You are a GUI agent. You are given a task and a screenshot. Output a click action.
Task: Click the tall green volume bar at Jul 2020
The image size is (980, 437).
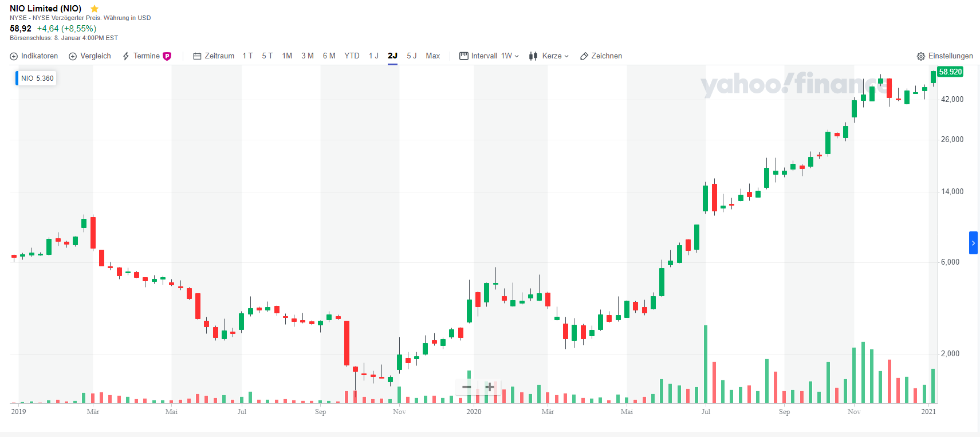(x=706, y=364)
